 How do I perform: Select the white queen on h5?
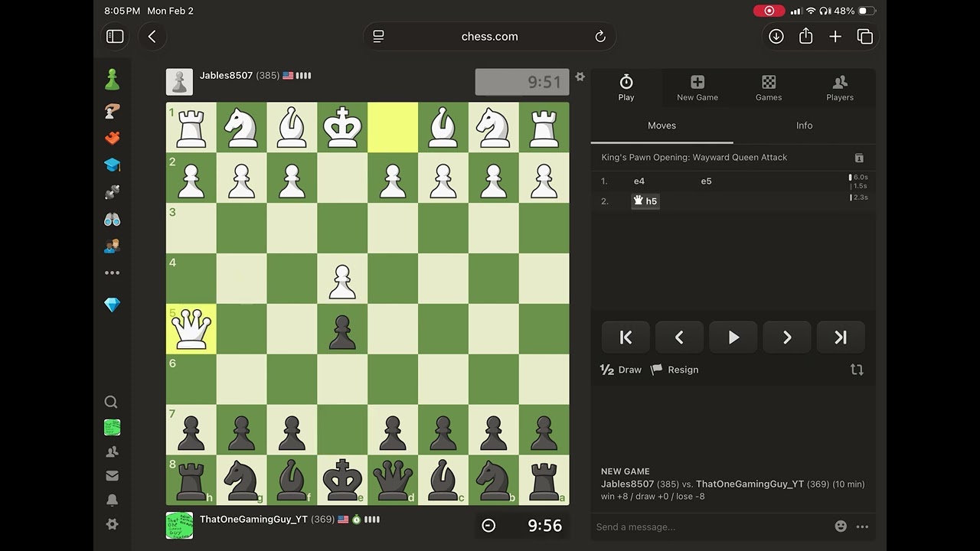(x=191, y=329)
